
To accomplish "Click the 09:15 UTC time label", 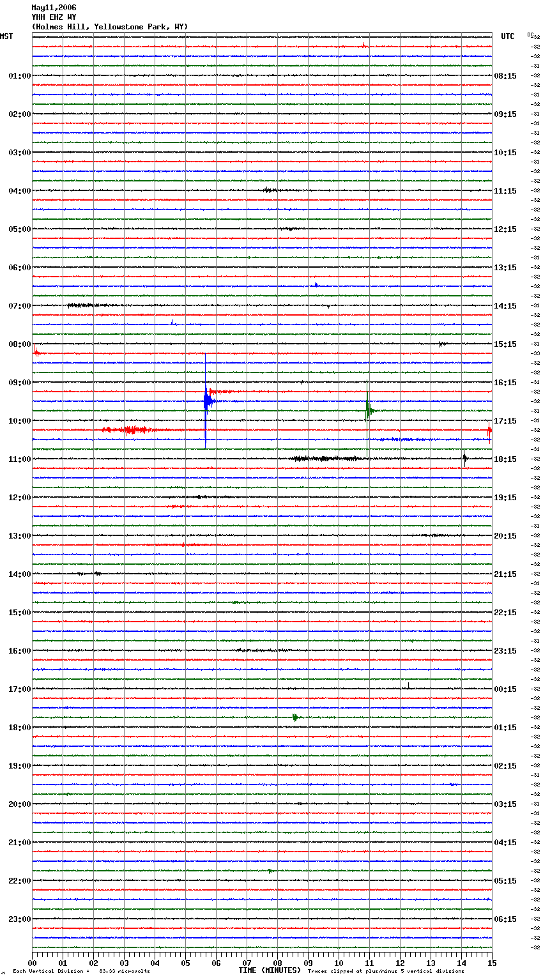I will point(505,114).
